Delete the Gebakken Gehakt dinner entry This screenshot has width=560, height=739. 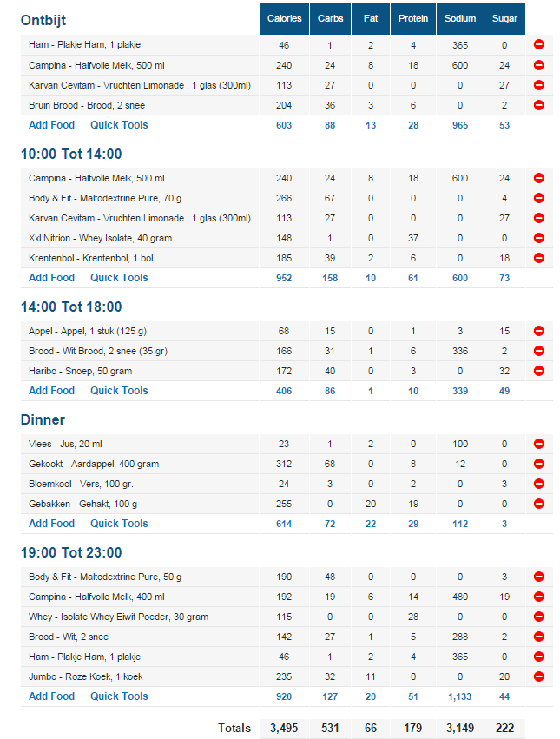click(x=538, y=504)
